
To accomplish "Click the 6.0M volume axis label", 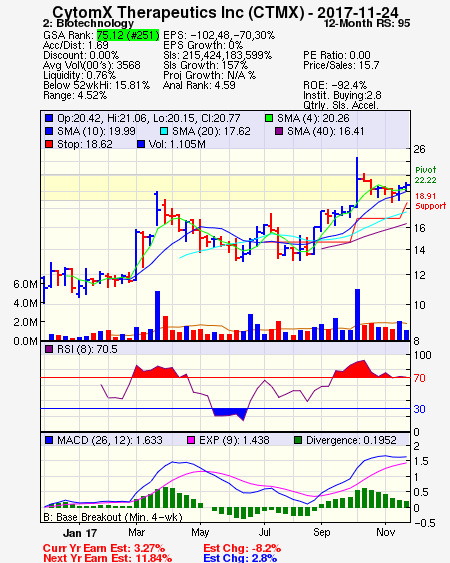I will [25, 284].
